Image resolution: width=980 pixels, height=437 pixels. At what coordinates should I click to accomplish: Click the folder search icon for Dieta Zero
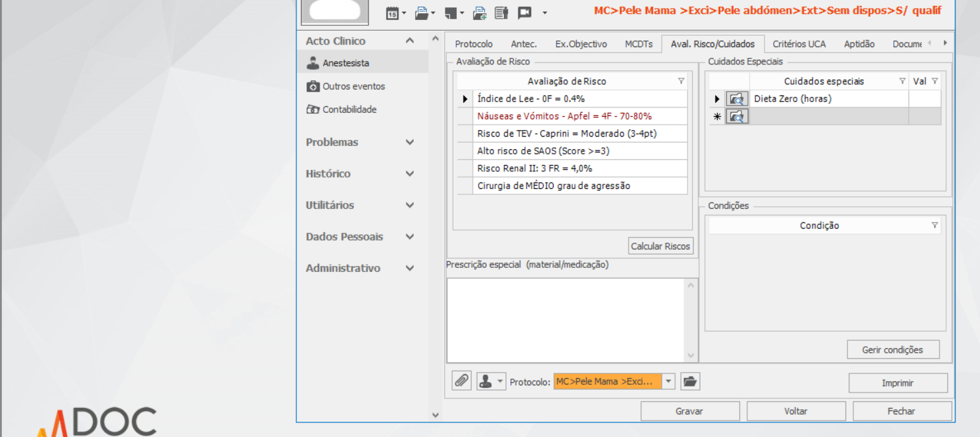(x=737, y=99)
